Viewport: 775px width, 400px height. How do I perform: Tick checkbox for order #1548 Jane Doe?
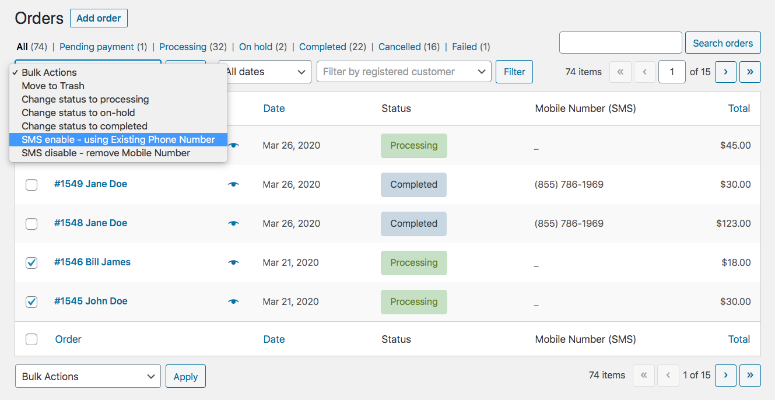pos(32,224)
